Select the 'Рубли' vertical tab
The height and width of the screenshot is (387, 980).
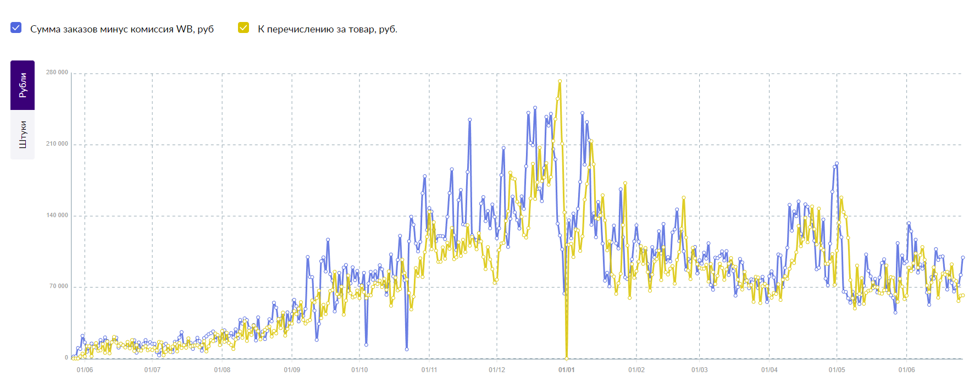[x=23, y=85]
